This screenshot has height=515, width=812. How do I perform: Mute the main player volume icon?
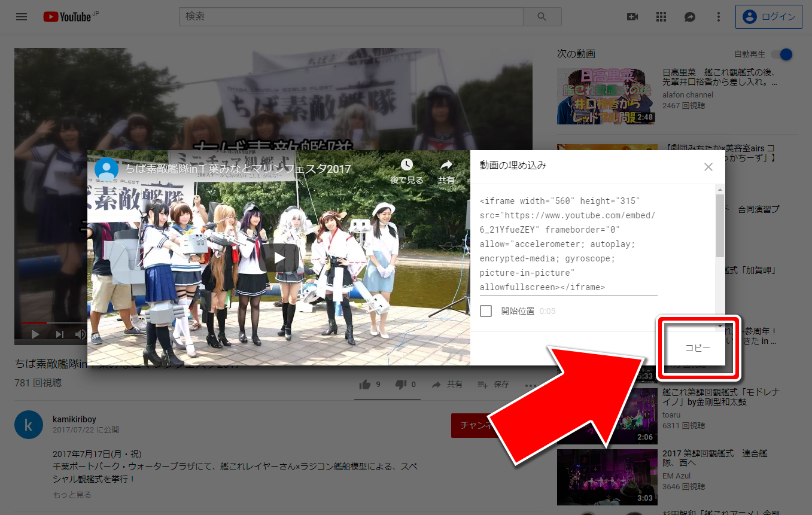(80, 334)
